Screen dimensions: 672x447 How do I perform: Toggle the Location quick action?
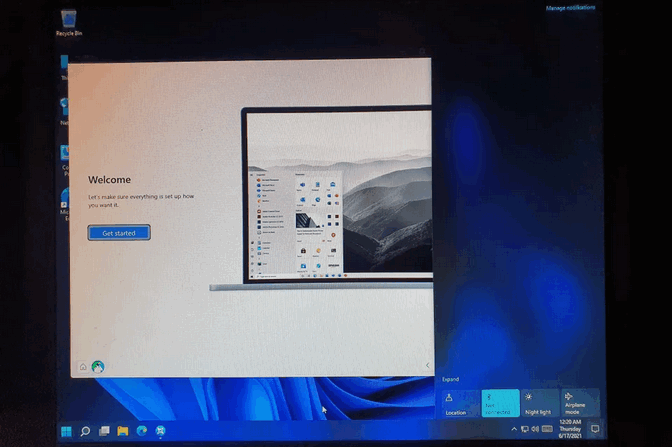pyautogui.click(x=460, y=403)
